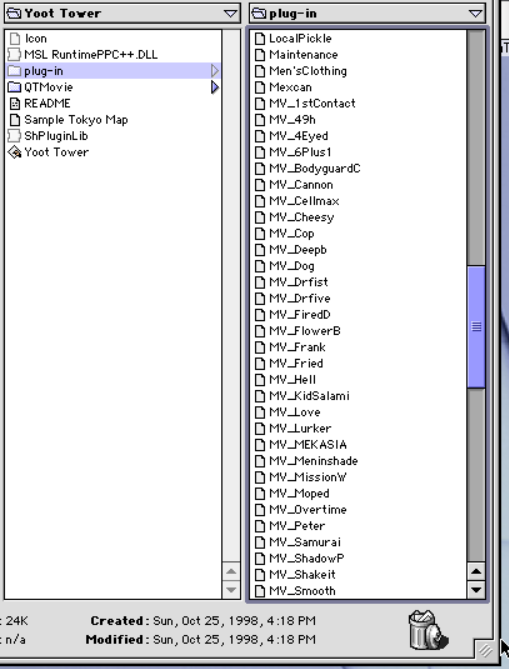Select the MV_Lurker file name

coord(300,428)
